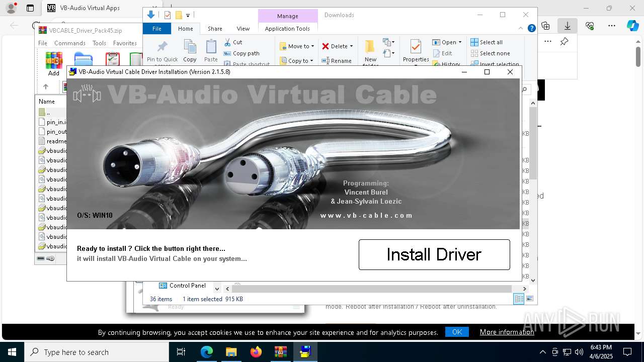The width and height of the screenshot is (644, 362).
Task: Switch to the Home ribbon tab
Action: coord(185,29)
